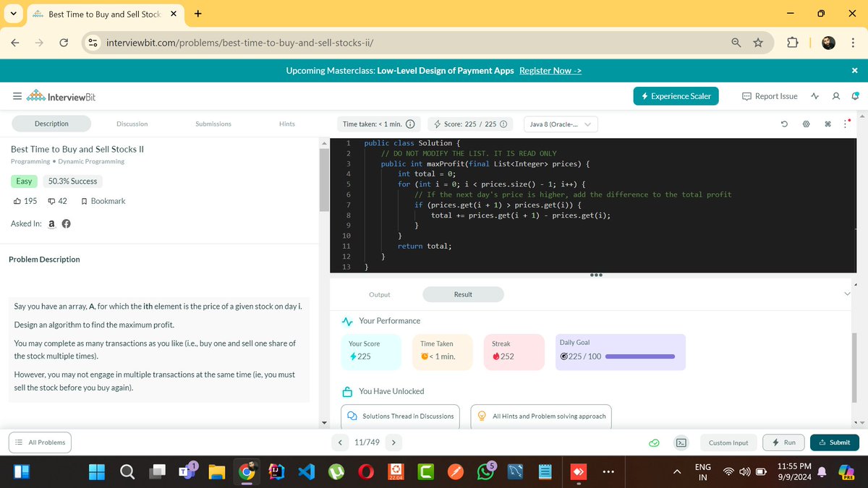
Task: Open a new browser tab
Action: coord(197,14)
